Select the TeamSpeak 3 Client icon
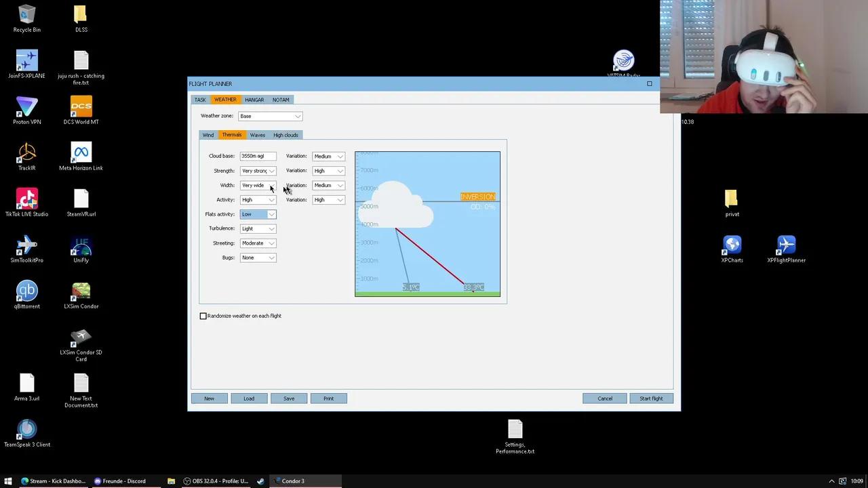 click(x=26, y=430)
